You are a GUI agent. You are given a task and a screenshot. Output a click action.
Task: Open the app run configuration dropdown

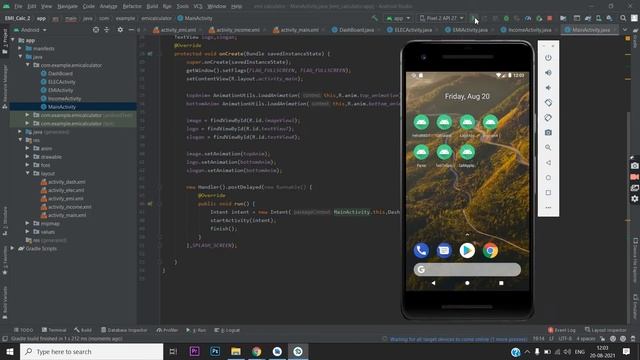pyautogui.click(x=398, y=18)
